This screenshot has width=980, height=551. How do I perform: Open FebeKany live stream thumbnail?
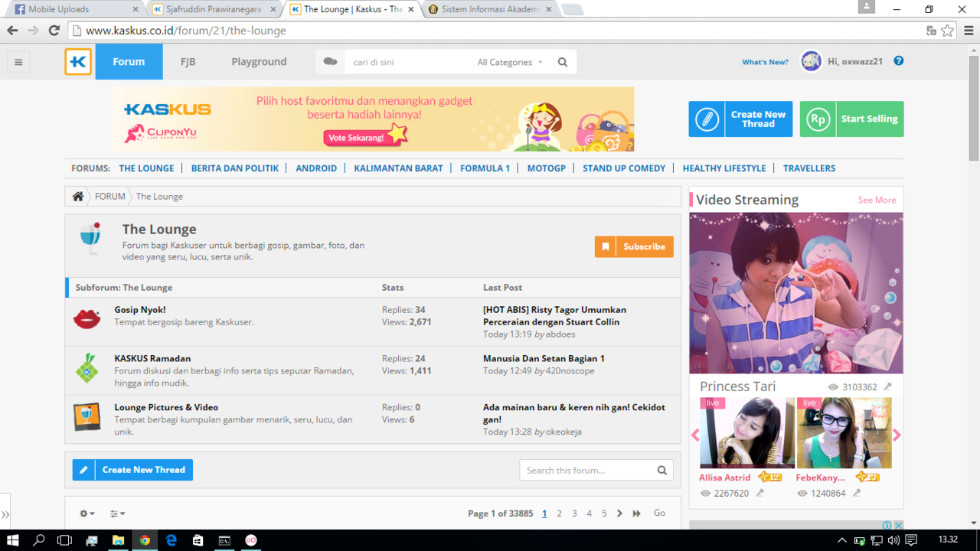click(844, 432)
